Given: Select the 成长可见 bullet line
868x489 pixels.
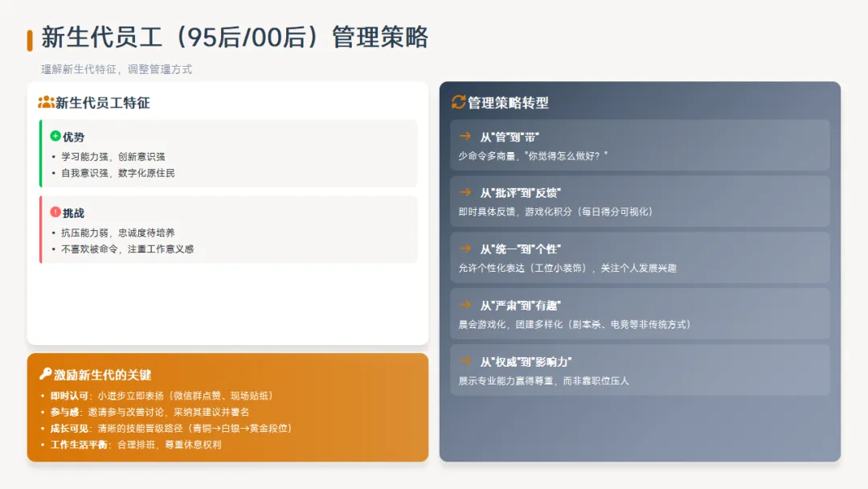Looking at the screenshot, I should click(171, 428).
